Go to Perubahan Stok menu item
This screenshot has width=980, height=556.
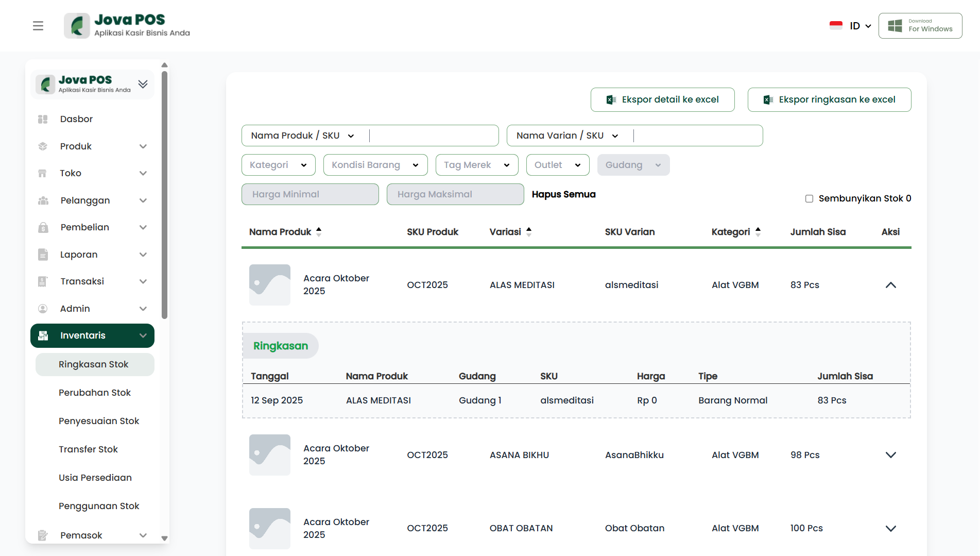[95, 393]
